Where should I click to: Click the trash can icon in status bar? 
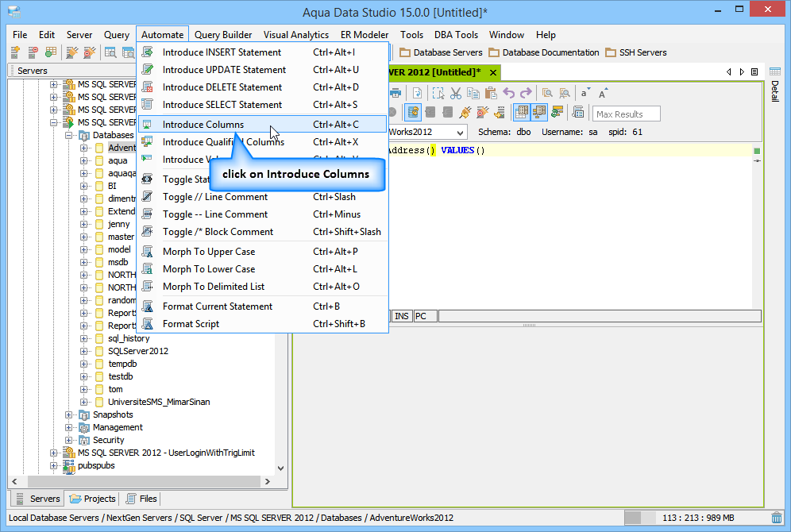click(777, 518)
